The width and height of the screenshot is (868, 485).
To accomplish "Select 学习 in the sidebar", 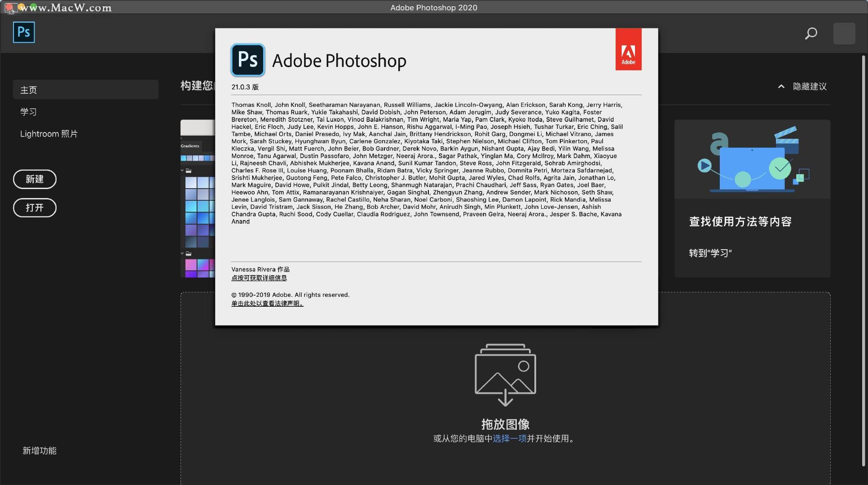I will (x=28, y=112).
